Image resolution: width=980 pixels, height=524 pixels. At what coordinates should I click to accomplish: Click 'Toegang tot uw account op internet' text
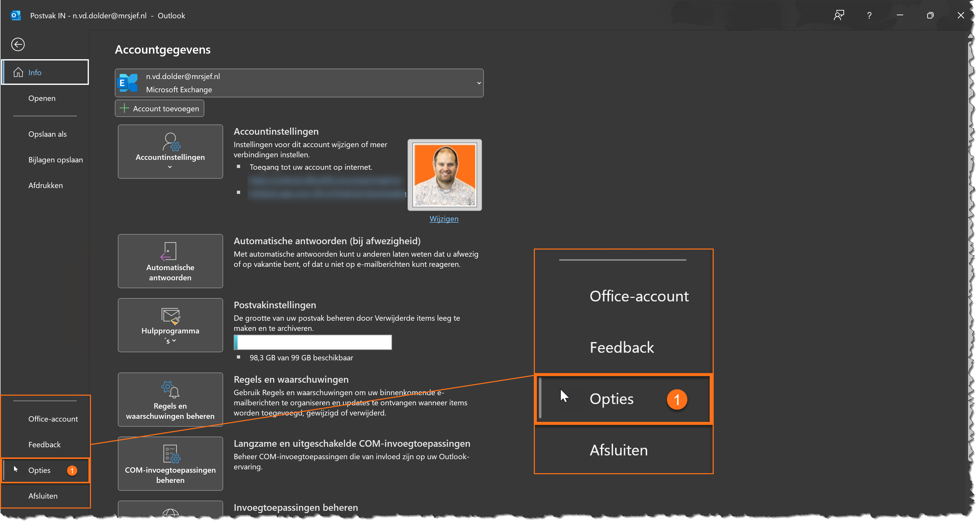(x=311, y=167)
